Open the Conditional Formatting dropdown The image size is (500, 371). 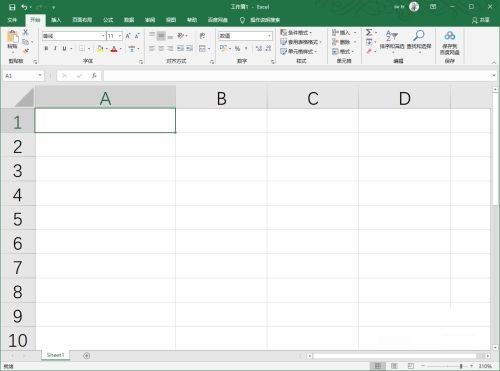click(x=296, y=32)
